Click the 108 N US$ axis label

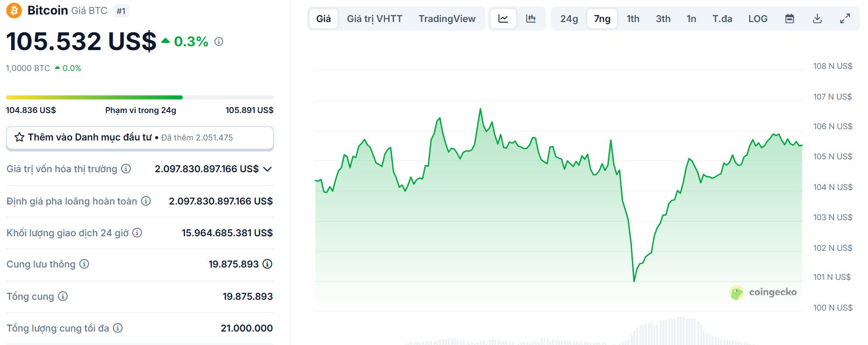[x=833, y=66]
